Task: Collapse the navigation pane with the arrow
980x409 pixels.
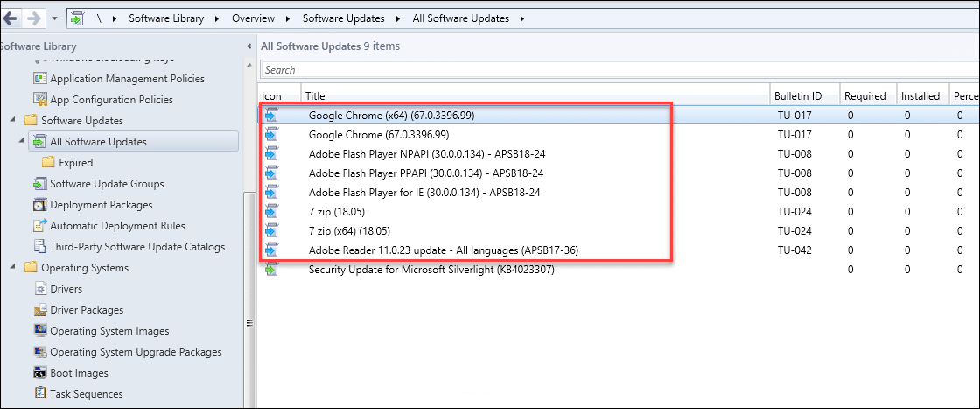Action: coord(249,46)
